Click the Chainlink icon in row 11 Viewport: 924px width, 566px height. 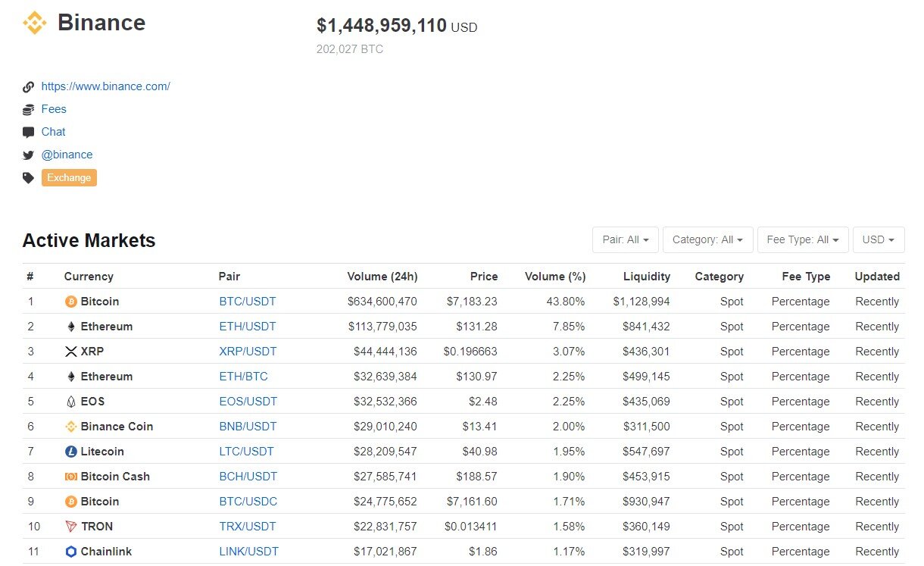click(71, 552)
